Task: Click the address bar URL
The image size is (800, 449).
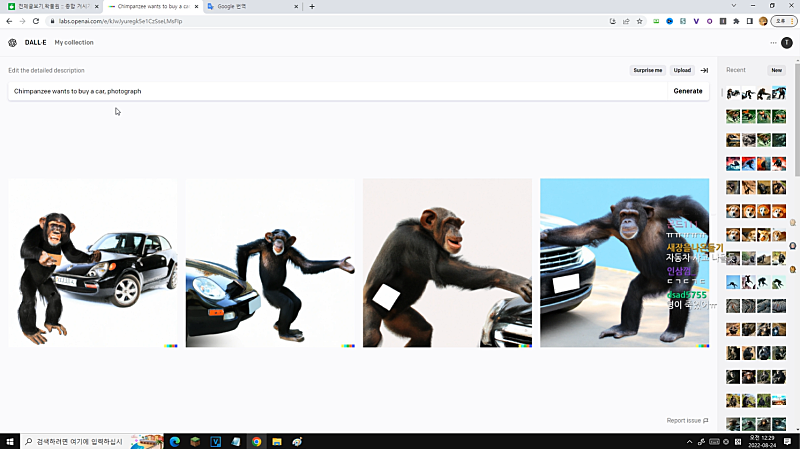Action: (x=120, y=21)
